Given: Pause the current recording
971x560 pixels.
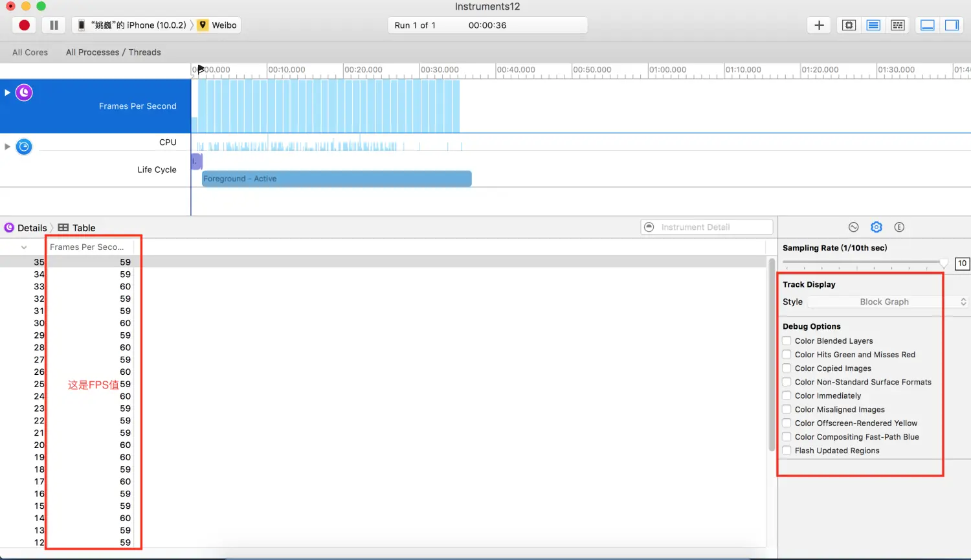Looking at the screenshot, I should point(54,25).
